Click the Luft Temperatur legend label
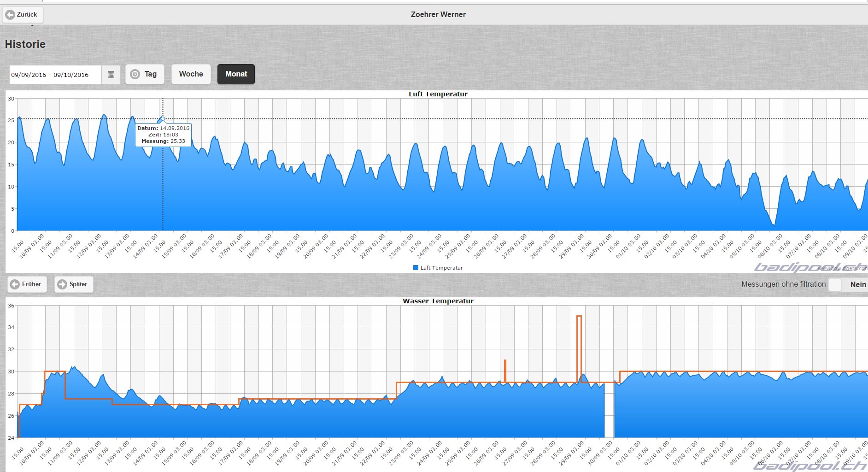This screenshot has height=472, width=868. tap(441, 268)
